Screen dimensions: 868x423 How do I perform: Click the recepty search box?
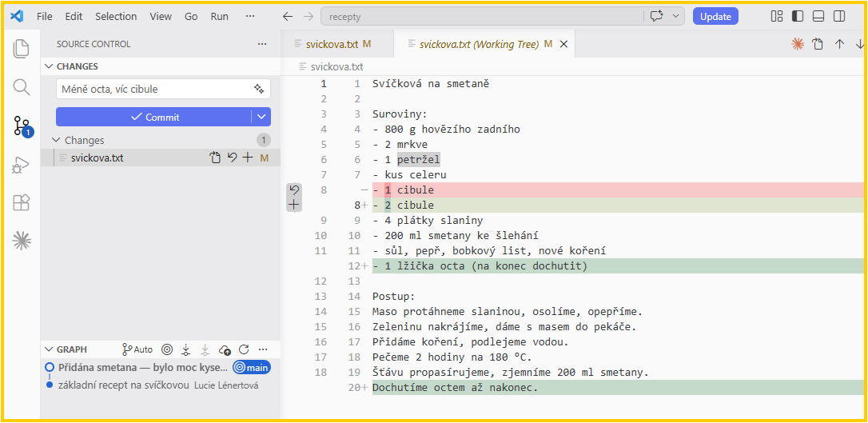point(482,17)
